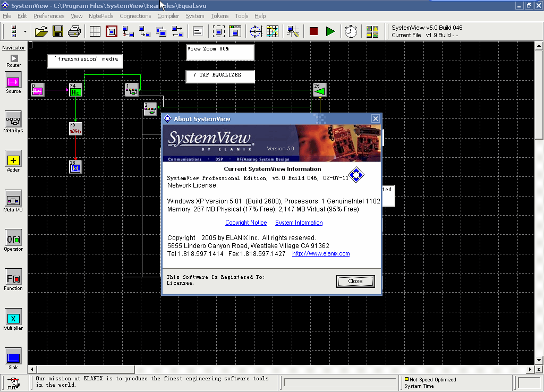This screenshot has width=544, height=392.
Task: Select the Sink token in the sidebar
Action: click(x=13, y=357)
